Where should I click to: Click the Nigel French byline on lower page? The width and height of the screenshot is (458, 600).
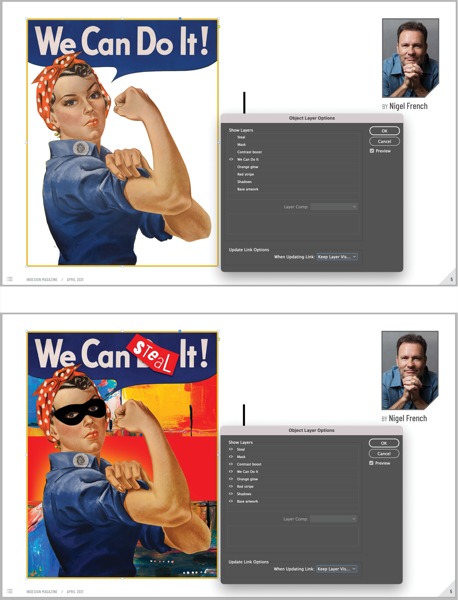tap(404, 419)
